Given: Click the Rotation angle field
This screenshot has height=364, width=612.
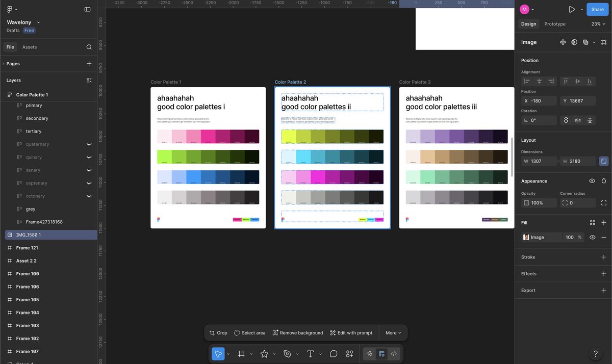Looking at the screenshot, I should click(539, 120).
